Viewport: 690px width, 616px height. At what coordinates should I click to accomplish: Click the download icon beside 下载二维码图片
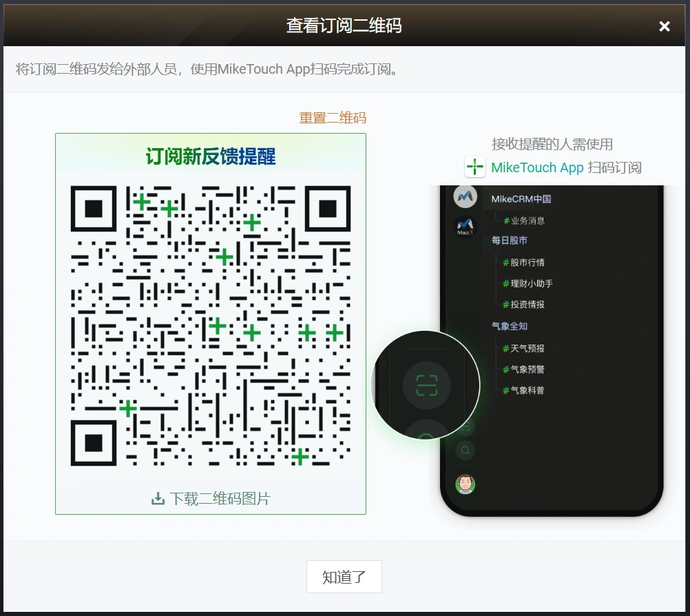158,498
